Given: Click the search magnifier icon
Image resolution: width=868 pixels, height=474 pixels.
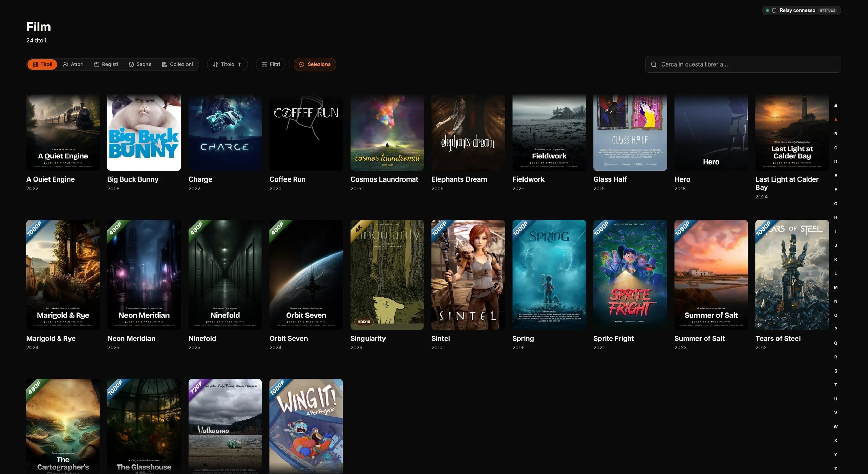Looking at the screenshot, I should (654, 64).
